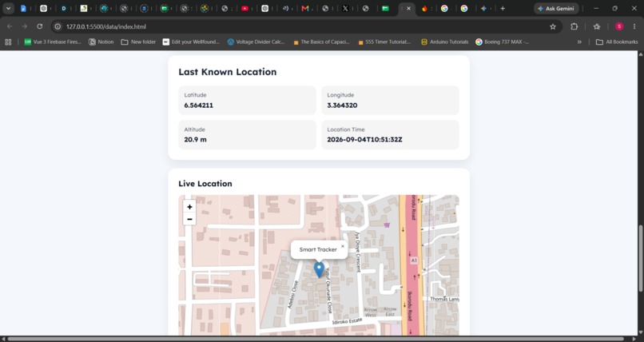Click the location time 2026-09-04T10:51:32Z
The height and width of the screenshot is (342, 644).
tap(364, 140)
